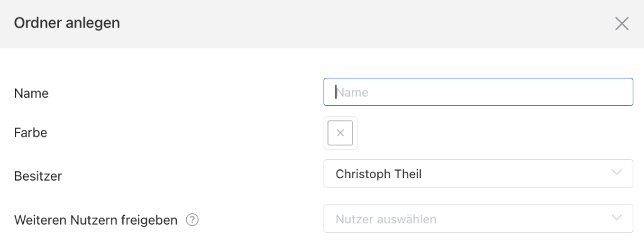
Task: Click the Name field label
Action: (31, 93)
